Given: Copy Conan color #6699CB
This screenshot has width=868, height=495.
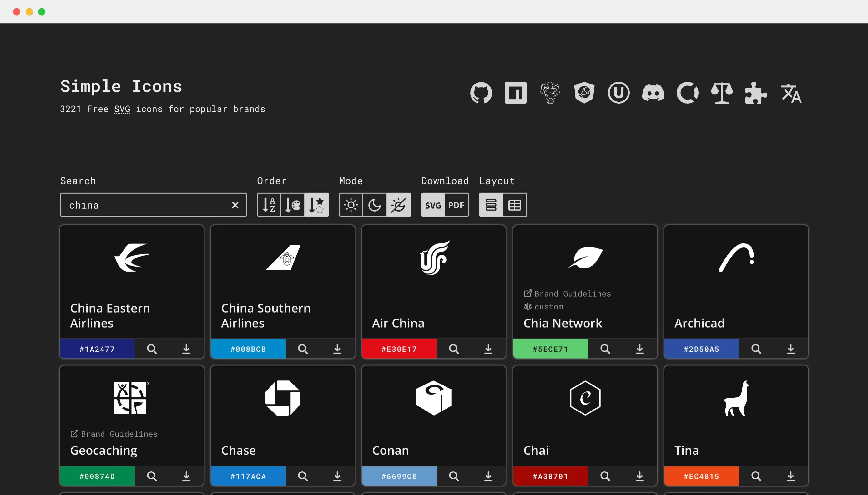Looking at the screenshot, I should click(399, 476).
